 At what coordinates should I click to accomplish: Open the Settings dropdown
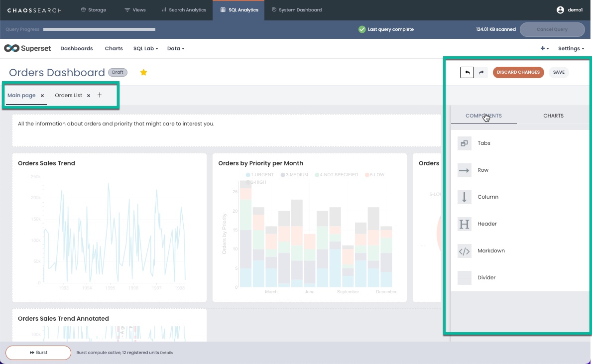(x=571, y=48)
